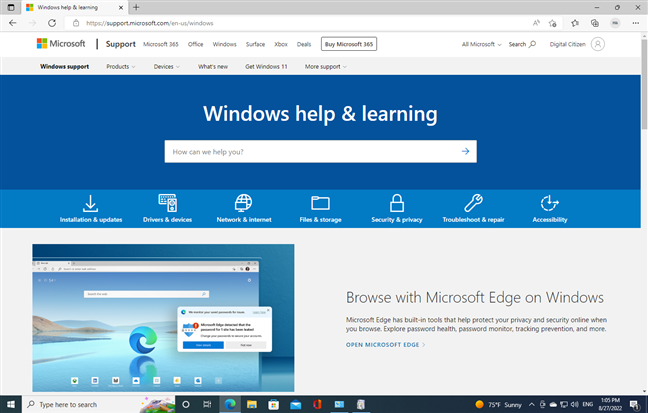Click the Security & privacy lock icon
This screenshot has height=413, width=648.
point(397,203)
